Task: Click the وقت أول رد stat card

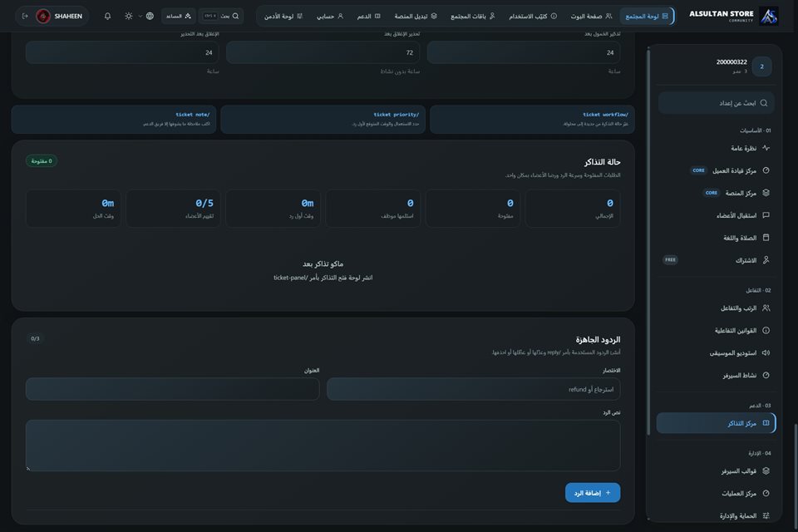Action: pyautogui.click(x=273, y=209)
